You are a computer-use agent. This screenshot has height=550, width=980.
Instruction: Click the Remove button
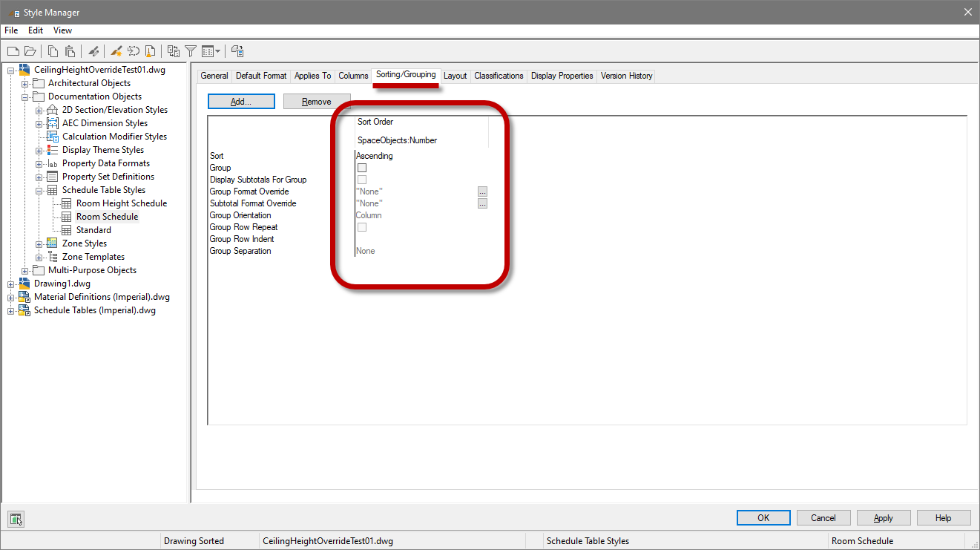pyautogui.click(x=316, y=101)
